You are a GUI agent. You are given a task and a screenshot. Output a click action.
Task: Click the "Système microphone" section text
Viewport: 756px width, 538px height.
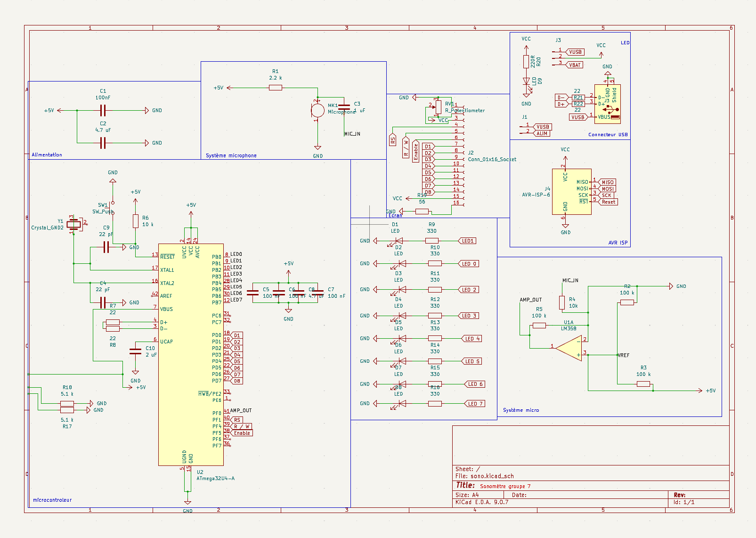point(231,155)
